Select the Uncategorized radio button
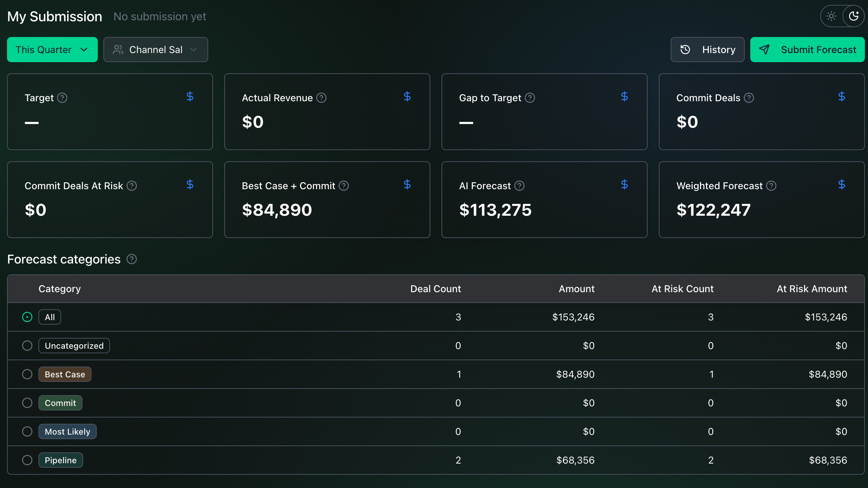This screenshot has height=488, width=868. pos(27,346)
